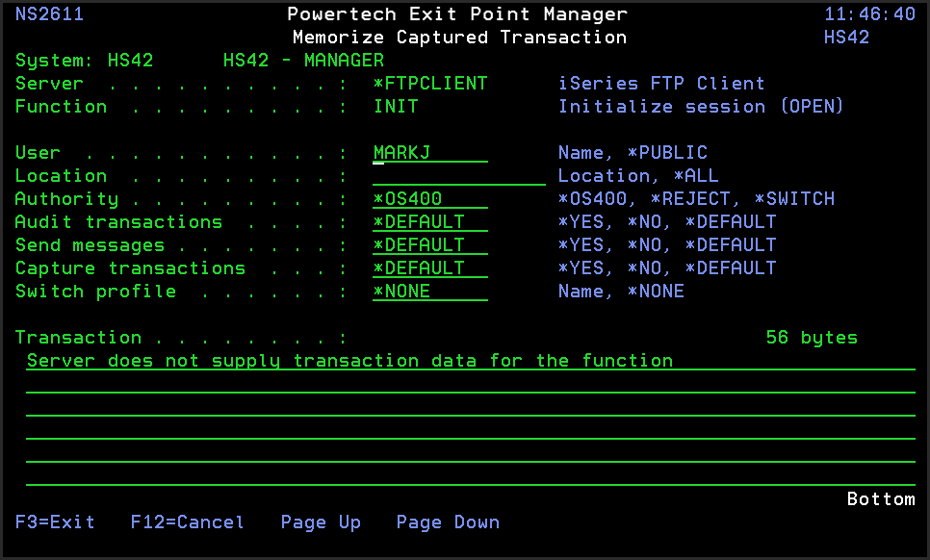
Task: Click the 'Name, *NONE' hint for Switch profile
Action: tap(621, 292)
